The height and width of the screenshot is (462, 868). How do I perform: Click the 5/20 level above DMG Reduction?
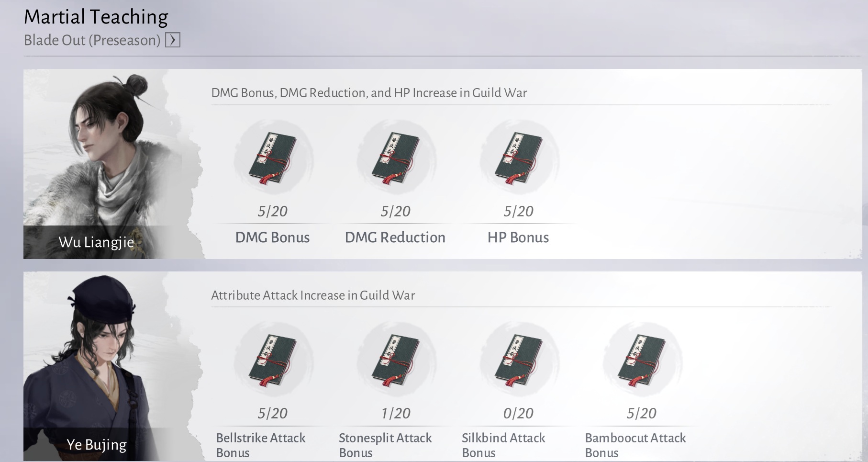tap(396, 211)
